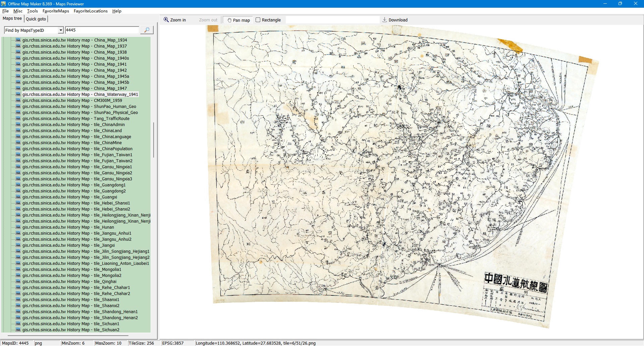The image size is (644, 346).
Task: Click the tile_Qinghai map icon
Action: [18, 281]
